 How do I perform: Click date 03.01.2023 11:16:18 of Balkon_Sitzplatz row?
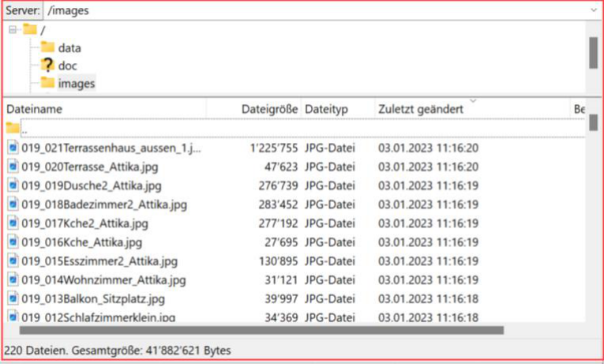coord(429,299)
